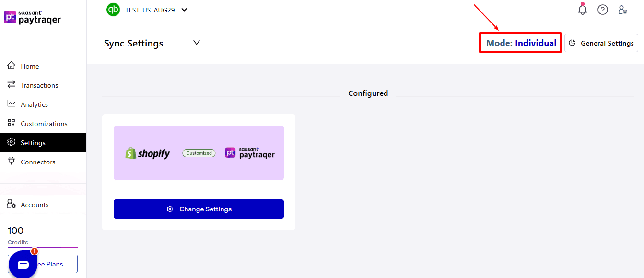644x278 pixels.
Task: Open the chat support bubble
Action: point(23,264)
